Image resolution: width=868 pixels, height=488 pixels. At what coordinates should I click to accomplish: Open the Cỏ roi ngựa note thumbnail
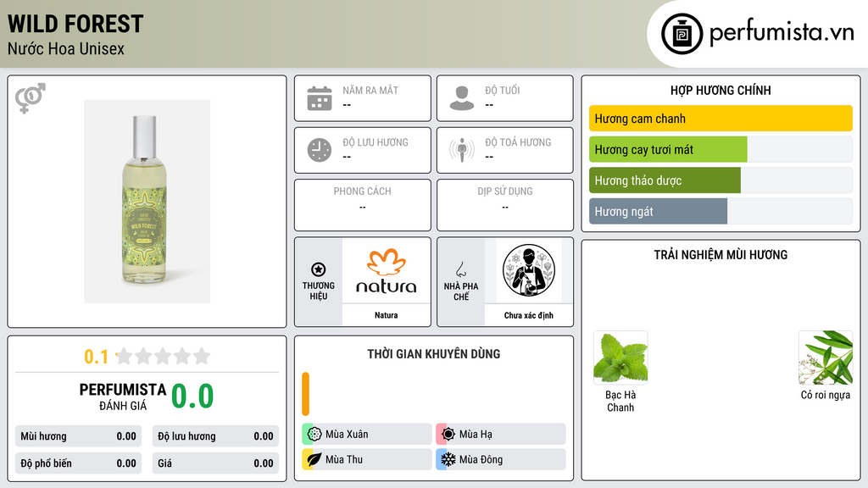(x=826, y=358)
